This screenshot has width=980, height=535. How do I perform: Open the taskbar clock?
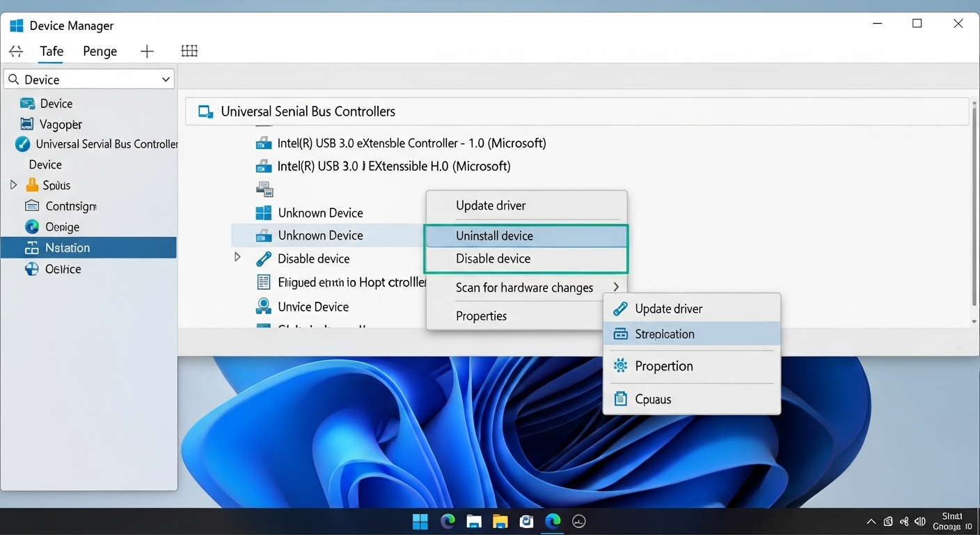952,521
